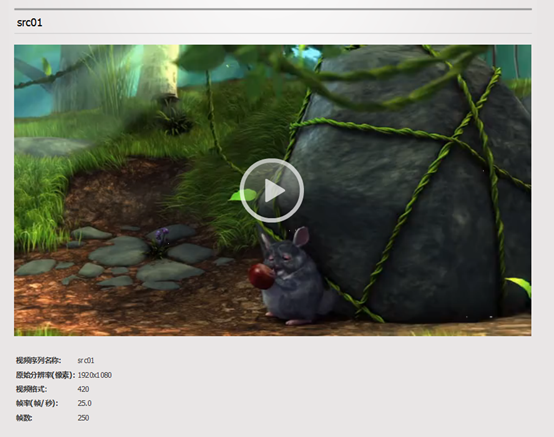
Task: Click the 视频序列名称 label
Action: point(39,360)
